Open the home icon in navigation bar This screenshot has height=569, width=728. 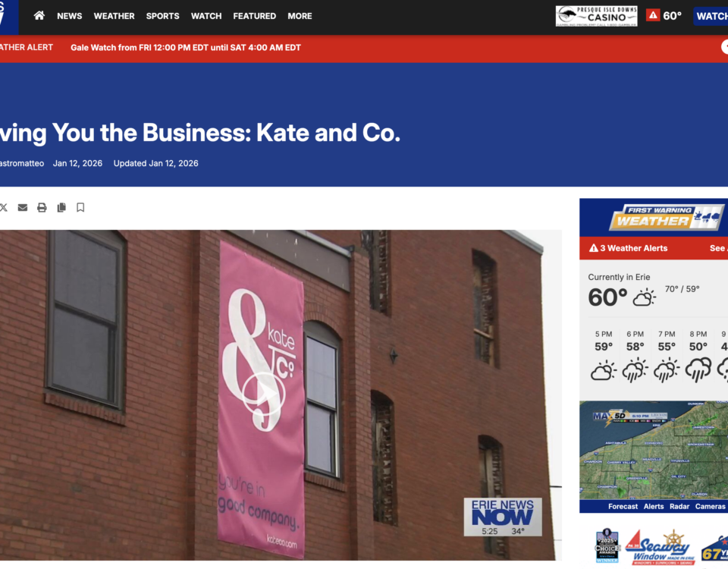39,16
